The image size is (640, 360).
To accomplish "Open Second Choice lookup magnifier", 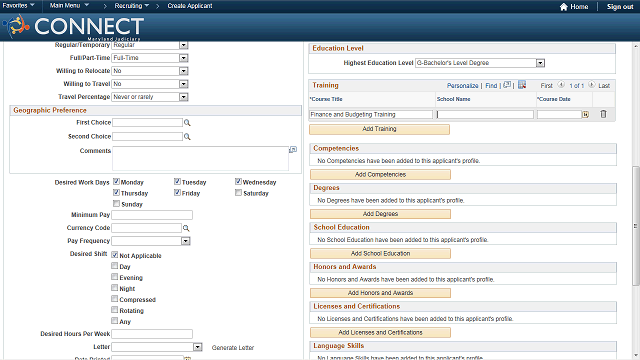I will click(187, 137).
